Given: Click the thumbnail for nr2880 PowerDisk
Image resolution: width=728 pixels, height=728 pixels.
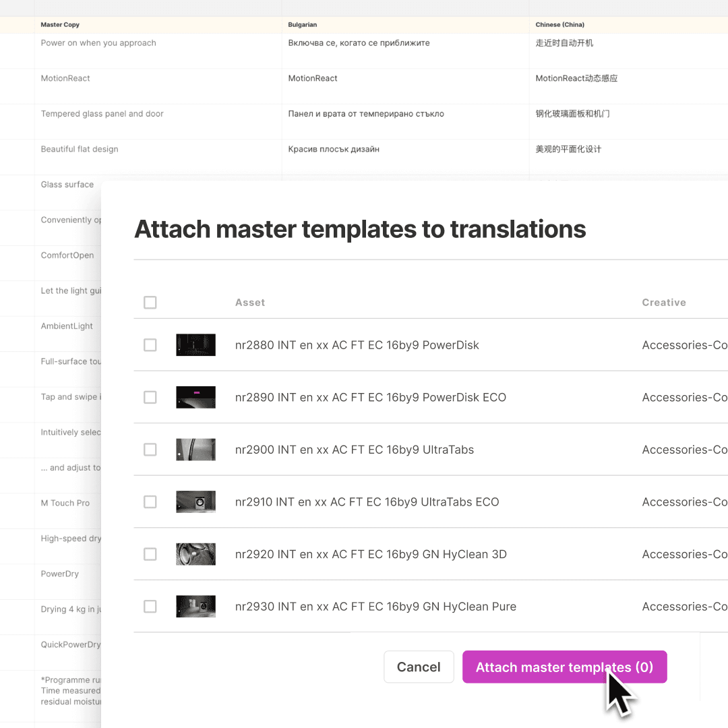Looking at the screenshot, I should [195, 344].
